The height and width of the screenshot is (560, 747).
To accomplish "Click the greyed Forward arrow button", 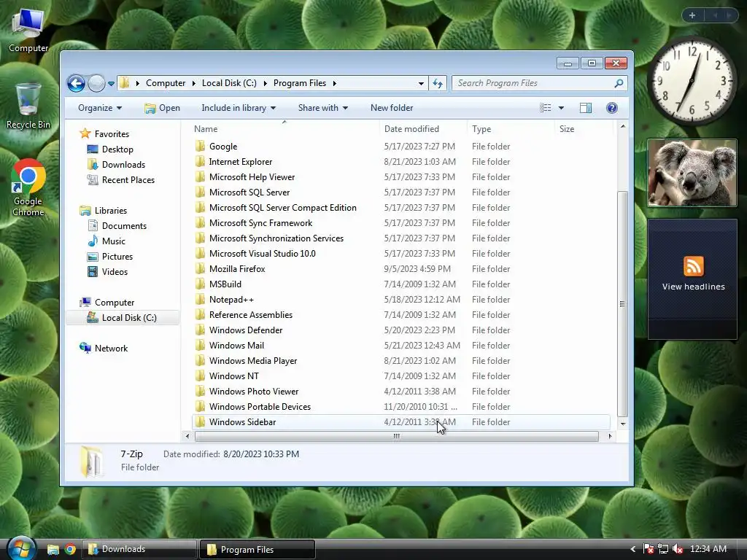I will pyautogui.click(x=97, y=83).
